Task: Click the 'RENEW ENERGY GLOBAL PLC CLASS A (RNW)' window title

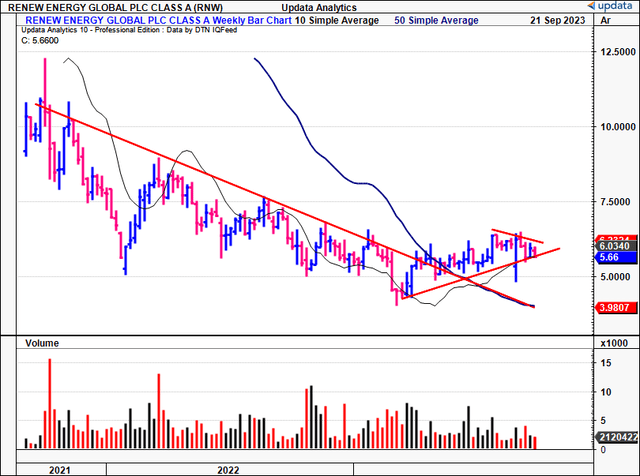Action: 116,7
